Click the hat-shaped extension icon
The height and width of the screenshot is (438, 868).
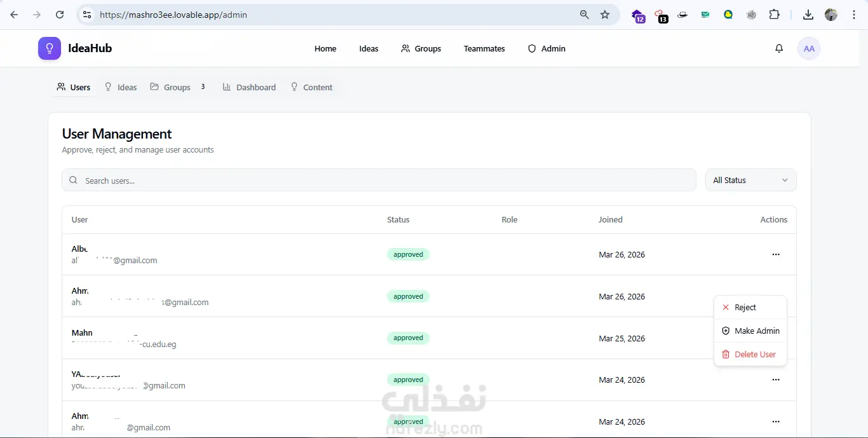tap(682, 15)
